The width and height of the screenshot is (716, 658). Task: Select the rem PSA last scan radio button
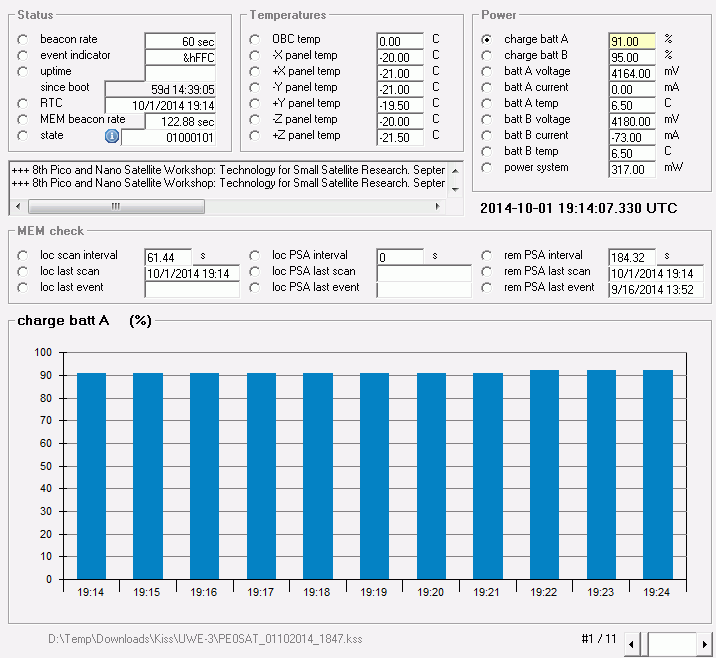coord(487,272)
